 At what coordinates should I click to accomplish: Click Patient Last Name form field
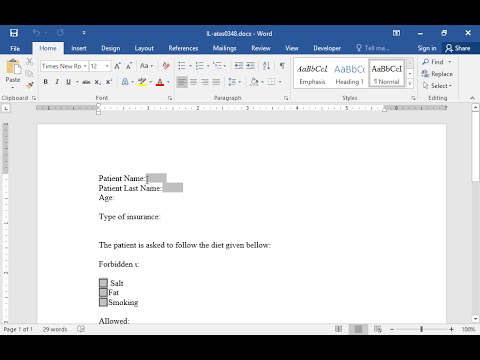point(173,188)
